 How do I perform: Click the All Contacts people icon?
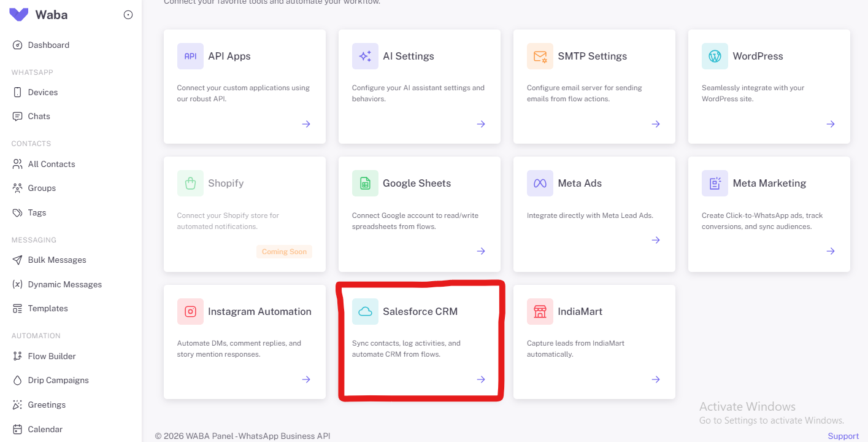point(17,164)
